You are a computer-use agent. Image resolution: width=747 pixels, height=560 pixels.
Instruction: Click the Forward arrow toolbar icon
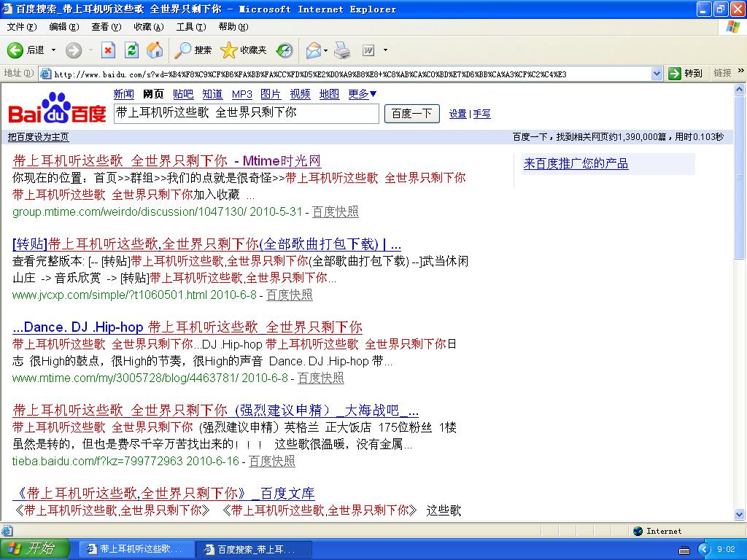point(74,50)
